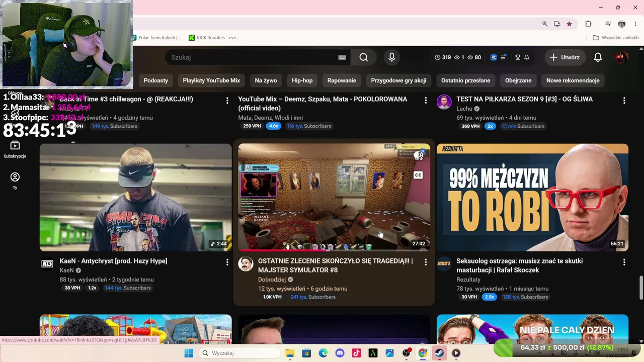Click the small bell icon next to trophy

click(527, 57)
